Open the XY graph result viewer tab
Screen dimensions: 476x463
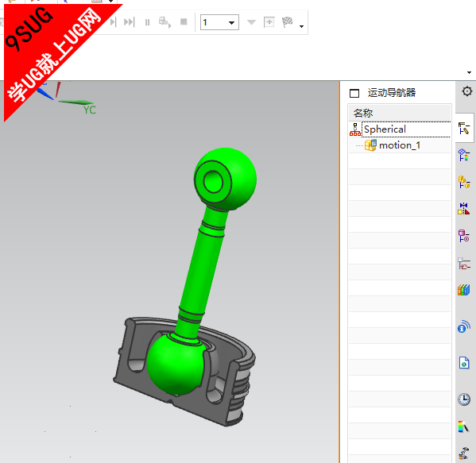click(x=464, y=264)
